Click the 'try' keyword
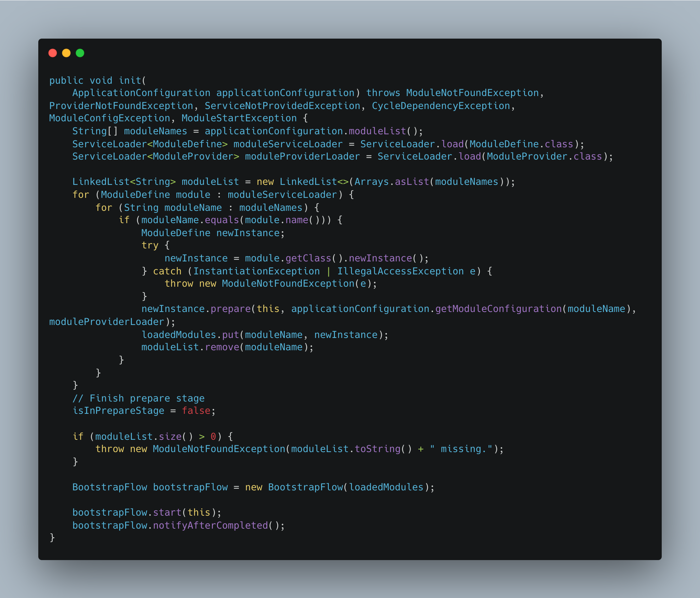 click(x=150, y=245)
